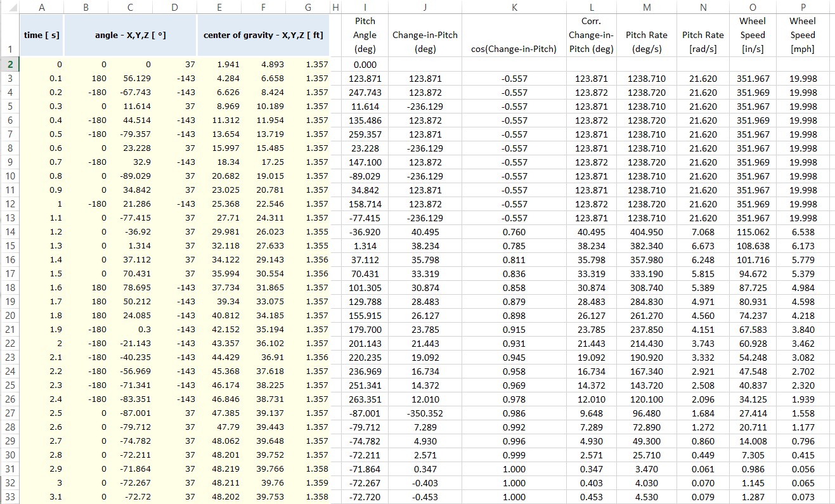Click cell containing 263.351
The image size is (835, 504).
(x=365, y=399)
